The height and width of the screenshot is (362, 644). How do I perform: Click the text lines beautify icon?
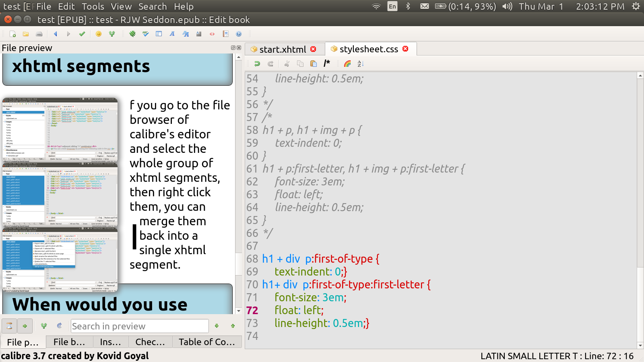click(199, 34)
